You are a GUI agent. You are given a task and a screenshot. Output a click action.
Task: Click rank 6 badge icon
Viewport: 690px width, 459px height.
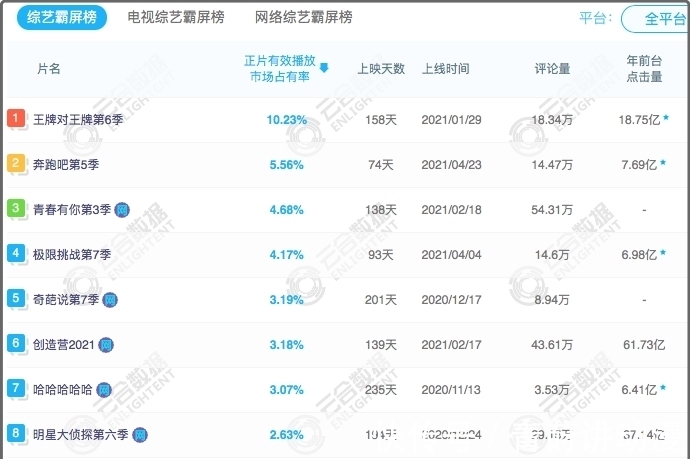point(16,344)
